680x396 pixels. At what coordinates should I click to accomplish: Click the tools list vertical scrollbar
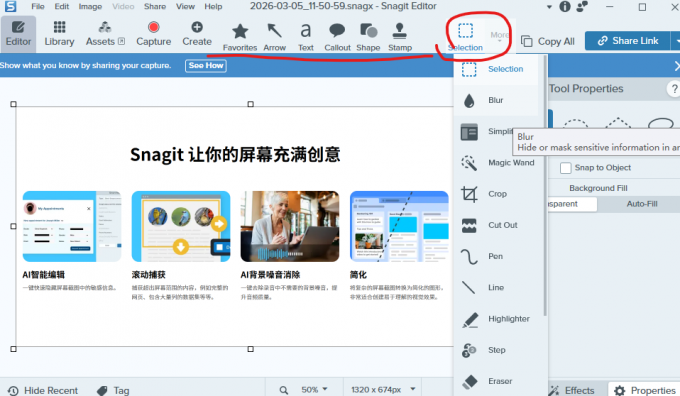point(545,187)
